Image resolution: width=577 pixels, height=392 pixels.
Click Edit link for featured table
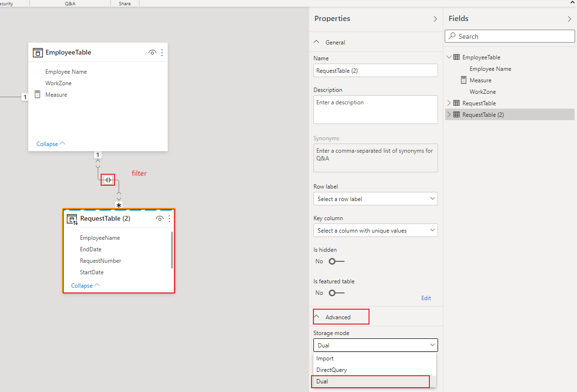coord(426,298)
